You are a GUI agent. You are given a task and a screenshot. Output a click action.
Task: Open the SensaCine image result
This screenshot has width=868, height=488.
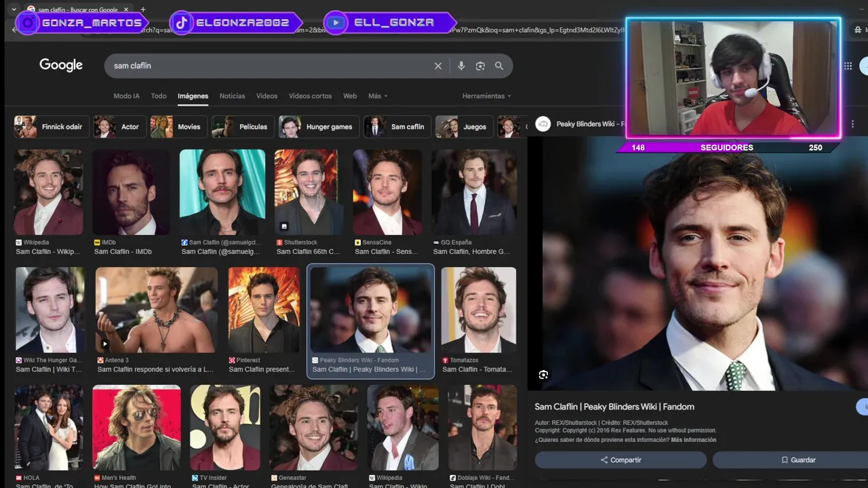pos(387,192)
